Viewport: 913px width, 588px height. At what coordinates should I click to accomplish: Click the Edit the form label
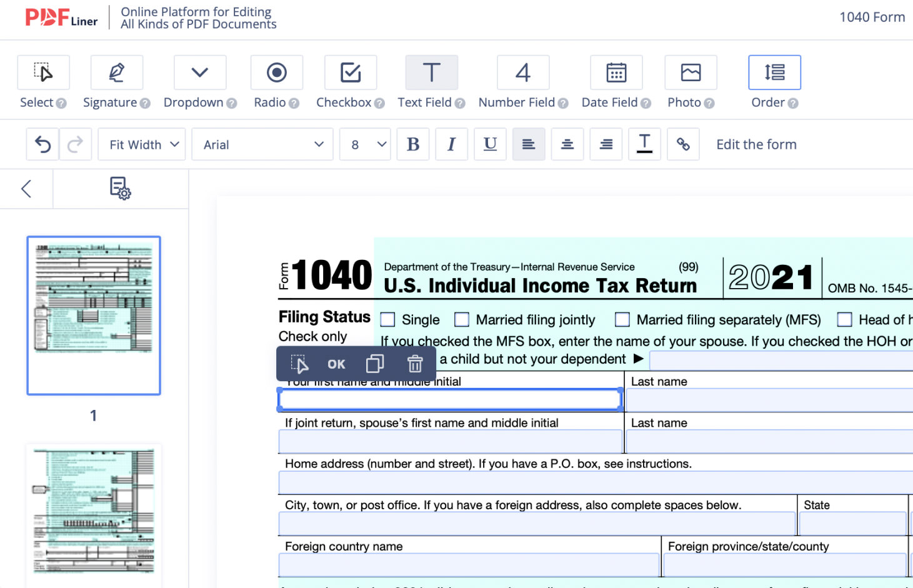(x=756, y=144)
